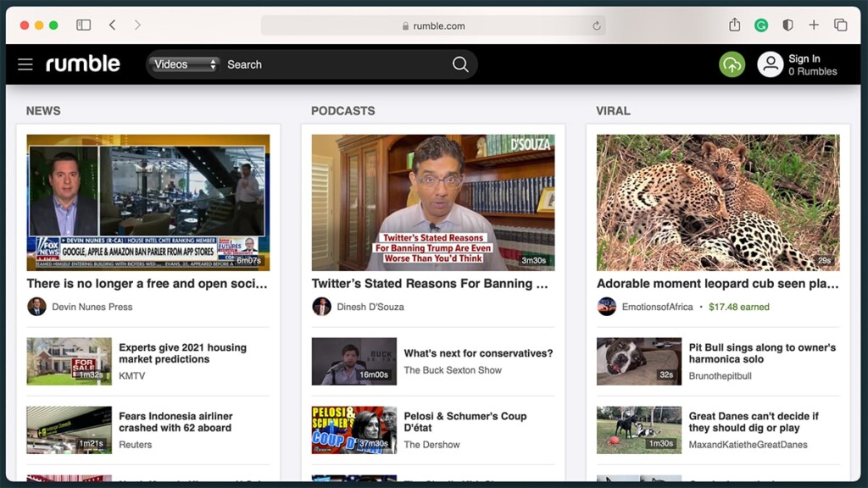Open a new tab with plus icon

pos(814,25)
